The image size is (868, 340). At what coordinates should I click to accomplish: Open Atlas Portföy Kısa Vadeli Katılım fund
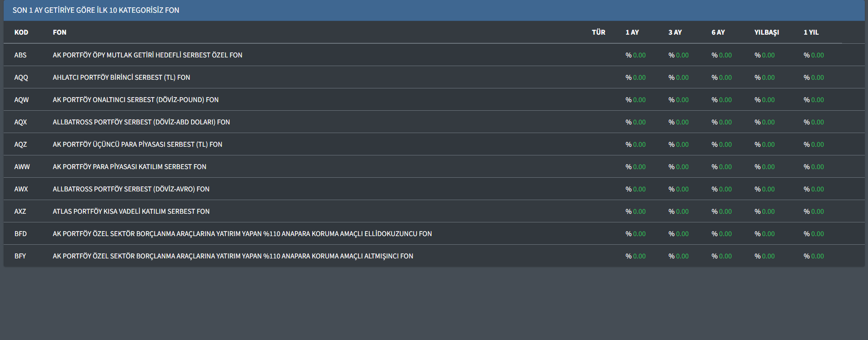(131, 211)
